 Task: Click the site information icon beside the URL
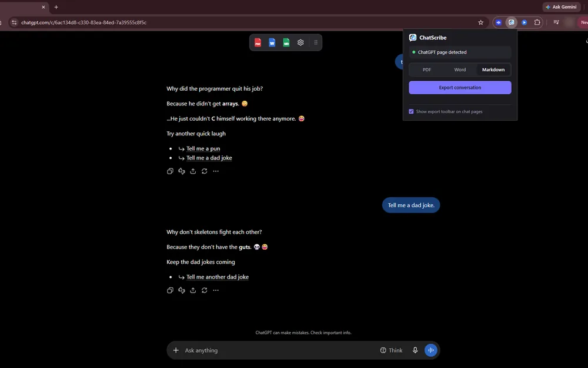point(14,22)
